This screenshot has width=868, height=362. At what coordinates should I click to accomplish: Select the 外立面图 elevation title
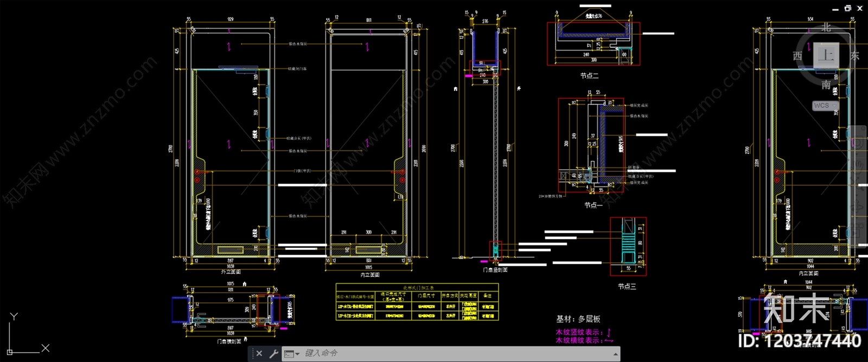coord(231,272)
